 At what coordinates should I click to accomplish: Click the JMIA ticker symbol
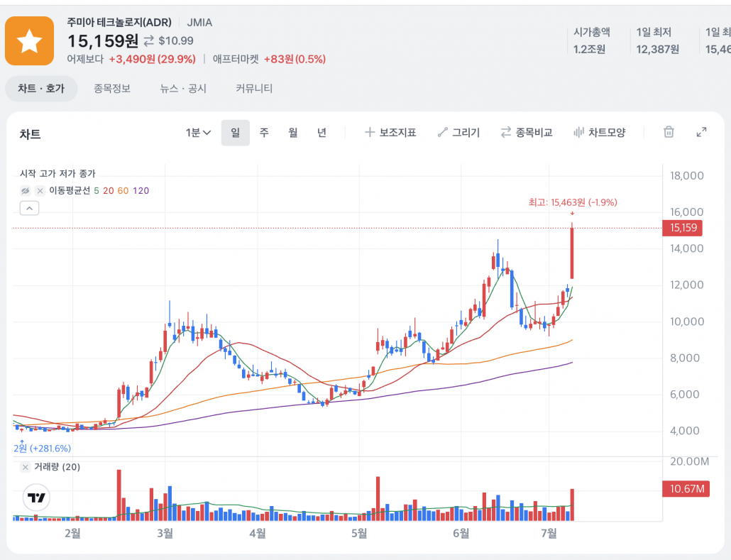pos(199,23)
